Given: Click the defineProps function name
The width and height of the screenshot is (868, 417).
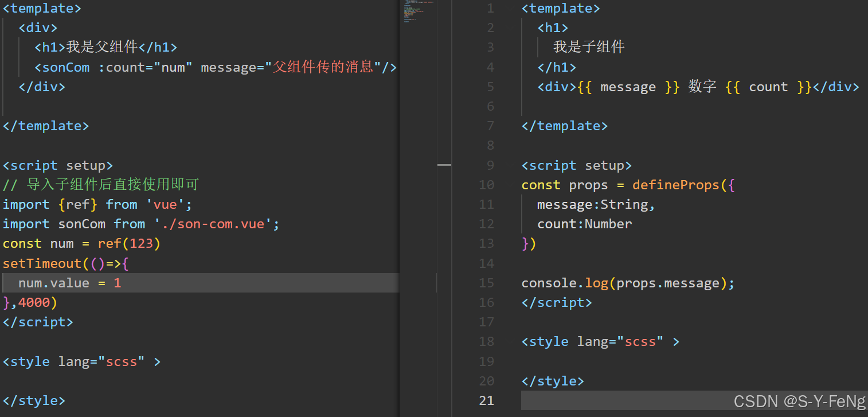Looking at the screenshot, I should (x=676, y=185).
